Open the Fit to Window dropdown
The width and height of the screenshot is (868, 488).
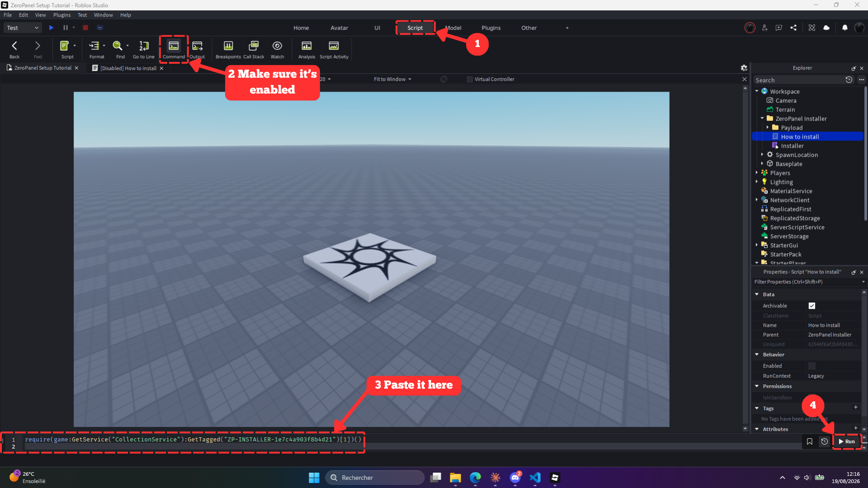[392, 79]
